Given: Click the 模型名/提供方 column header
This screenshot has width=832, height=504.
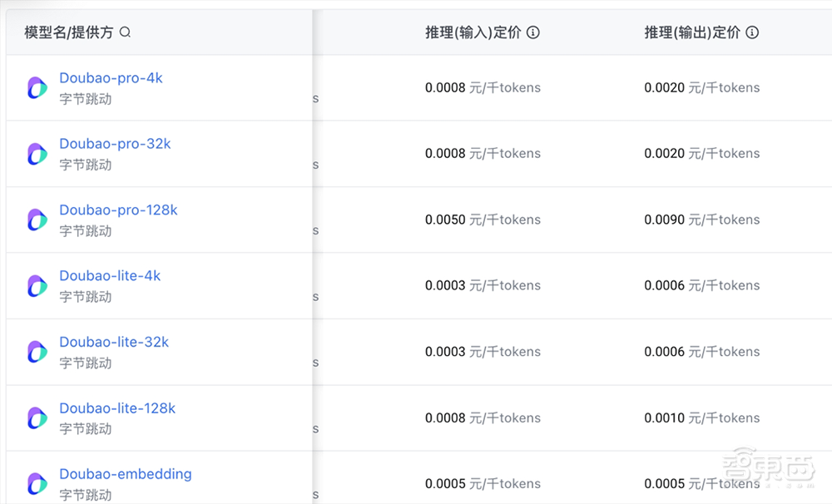Looking at the screenshot, I should (x=68, y=32).
